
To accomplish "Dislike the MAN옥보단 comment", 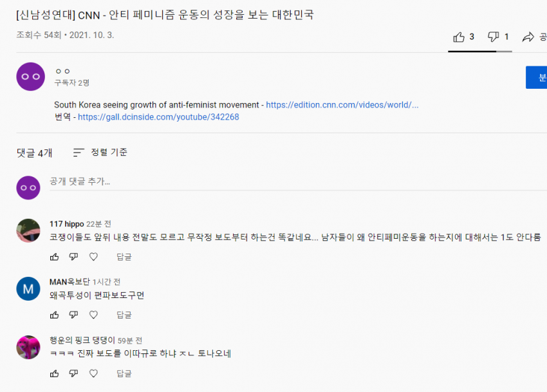I will coord(73,315).
